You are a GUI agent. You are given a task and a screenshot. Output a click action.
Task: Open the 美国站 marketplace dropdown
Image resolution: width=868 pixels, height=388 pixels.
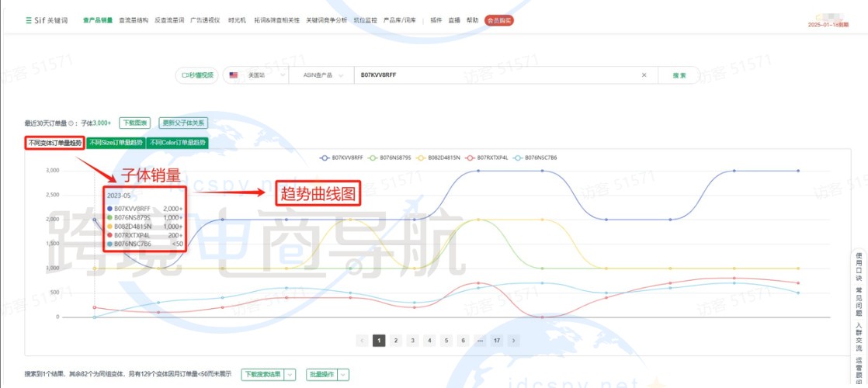click(x=255, y=75)
